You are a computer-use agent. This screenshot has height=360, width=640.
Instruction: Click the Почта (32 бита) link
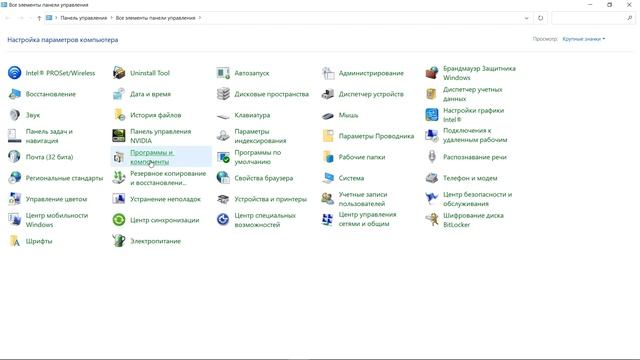(x=49, y=157)
